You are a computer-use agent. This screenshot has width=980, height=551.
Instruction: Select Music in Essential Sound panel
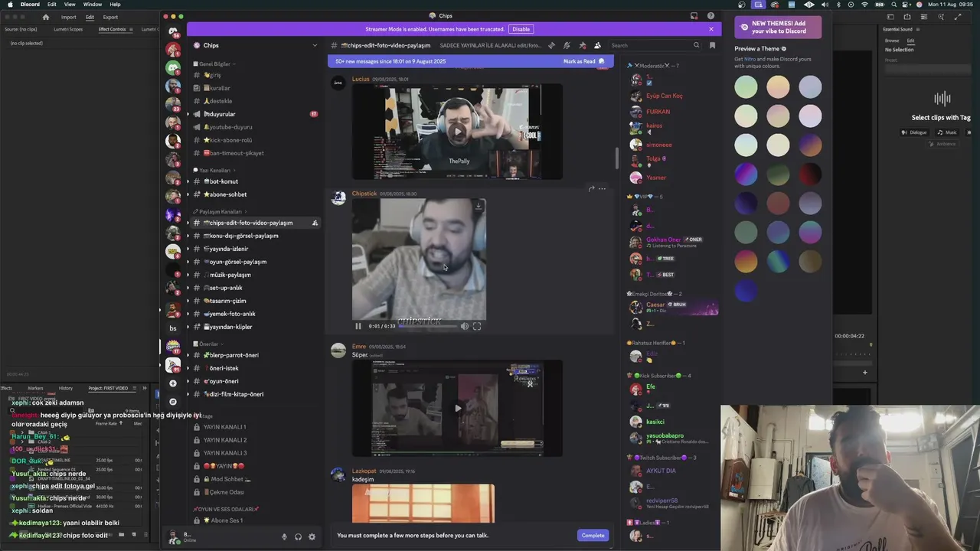946,132
